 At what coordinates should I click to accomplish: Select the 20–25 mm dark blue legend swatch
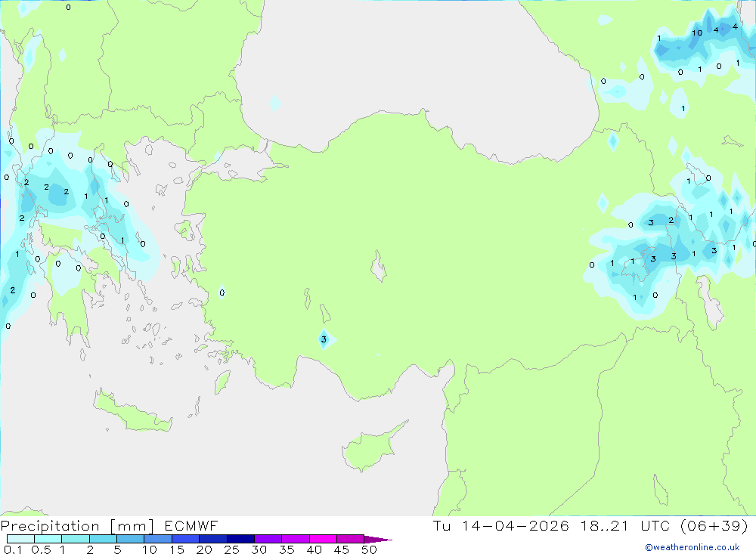213,539
